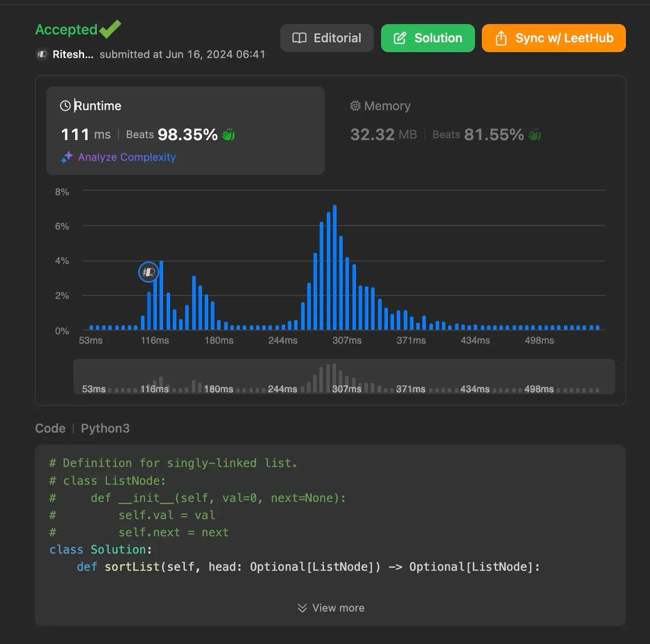Click the submitter avatar icon next to Ritesh
This screenshot has width=650, height=644.
(x=42, y=54)
